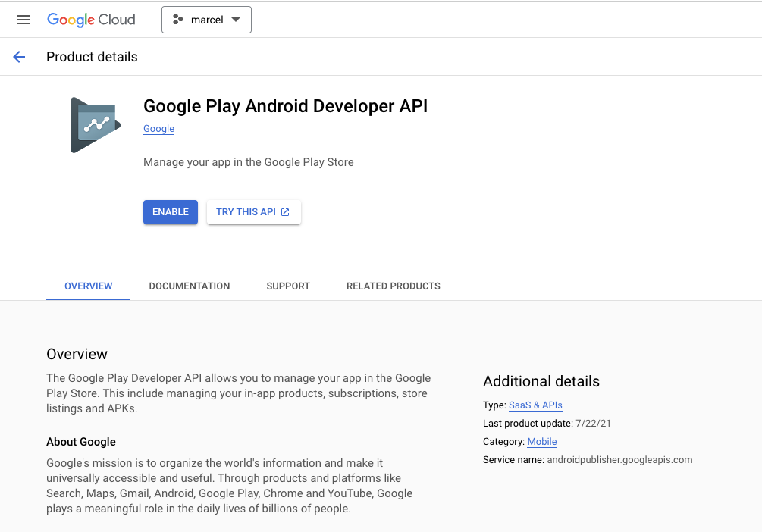
Task: Click the Google Play Developer API product icon
Action: 96,125
